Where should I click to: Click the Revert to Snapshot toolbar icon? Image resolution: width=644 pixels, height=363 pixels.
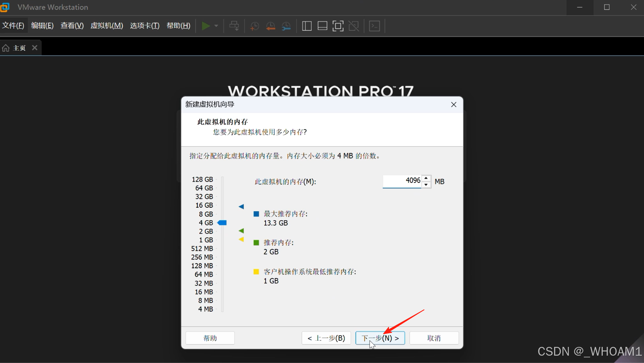pyautogui.click(x=270, y=26)
